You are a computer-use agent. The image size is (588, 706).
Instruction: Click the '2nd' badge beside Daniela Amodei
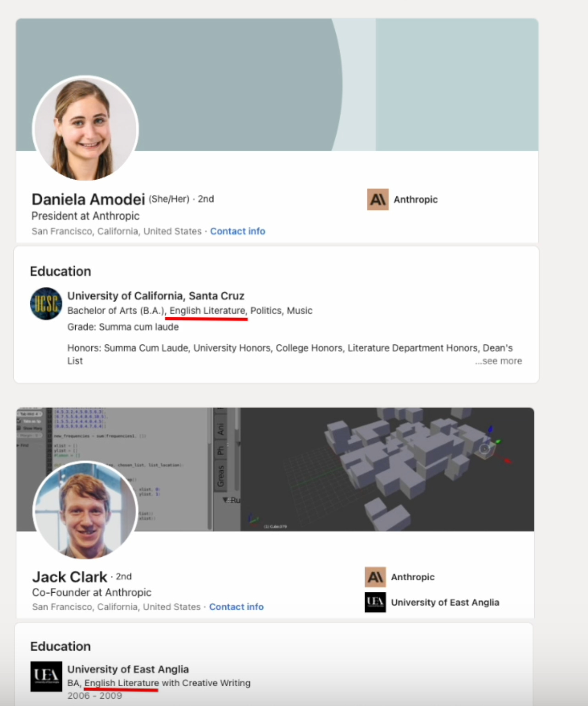[x=206, y=199]
